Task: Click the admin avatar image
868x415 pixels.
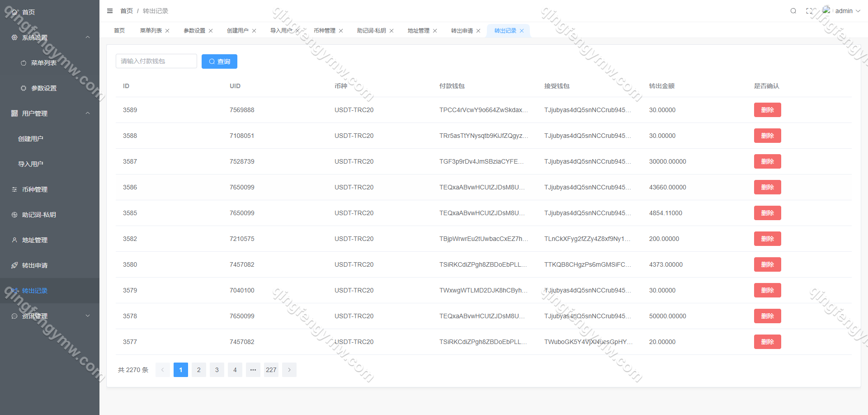Action: (826, 10)
